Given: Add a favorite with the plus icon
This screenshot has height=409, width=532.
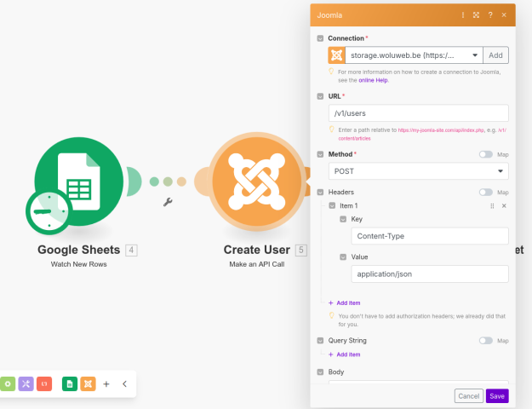Looking at the screenshot, I should [106, 383].
